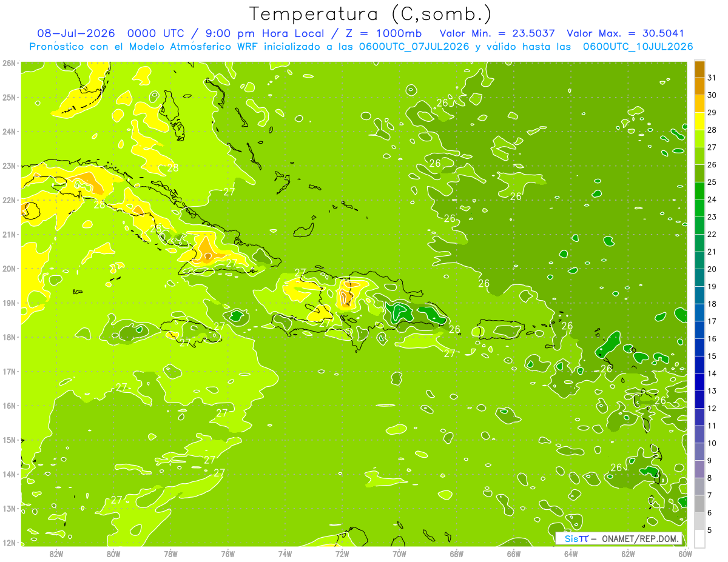Click the "66W" longitude axis label
This screenshot has width=728, height=562.
click(x=514, y=554)
